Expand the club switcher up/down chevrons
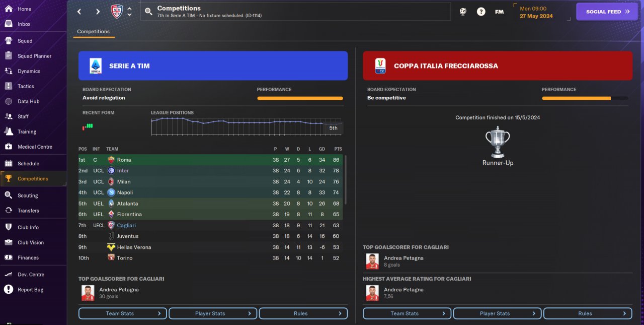The height and width of the screenshot is (325, 644). pos(129,12)
